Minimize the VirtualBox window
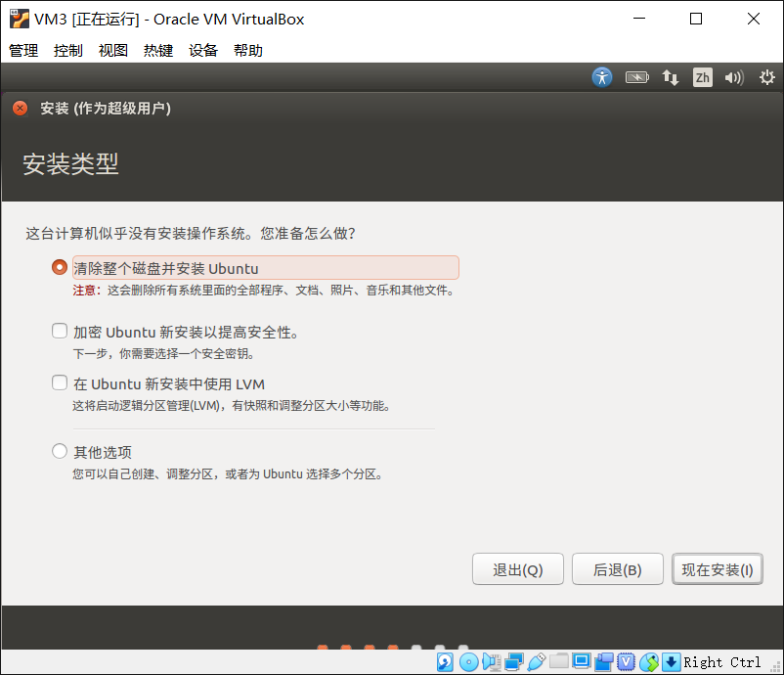The height and width of the screenshot is (675, 784). pyautogui.click(x=639, y=19)
